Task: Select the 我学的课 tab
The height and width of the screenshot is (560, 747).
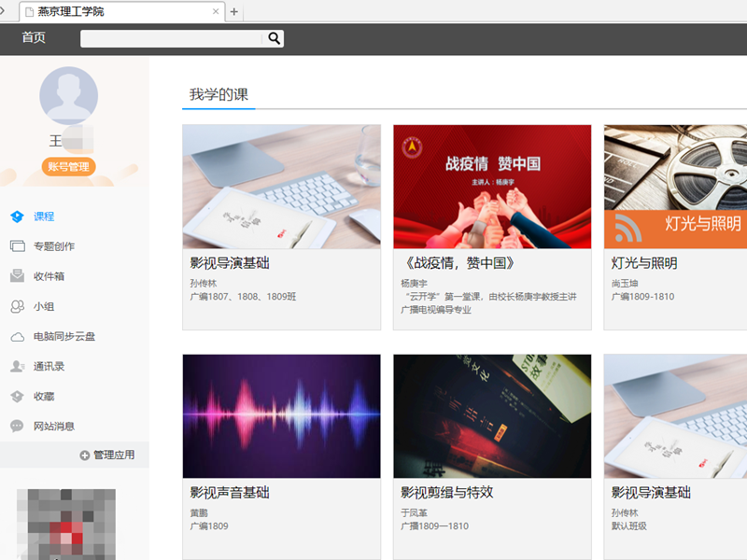Action: [218, 95]
